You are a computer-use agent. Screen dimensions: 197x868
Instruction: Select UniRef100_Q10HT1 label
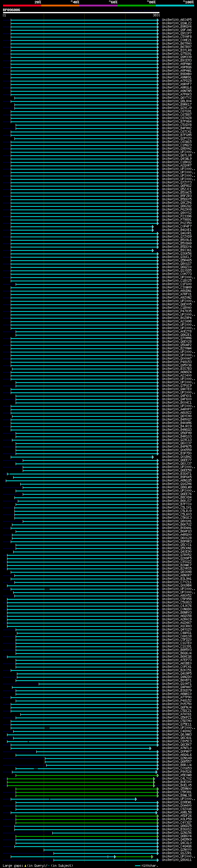pos(177,684)
